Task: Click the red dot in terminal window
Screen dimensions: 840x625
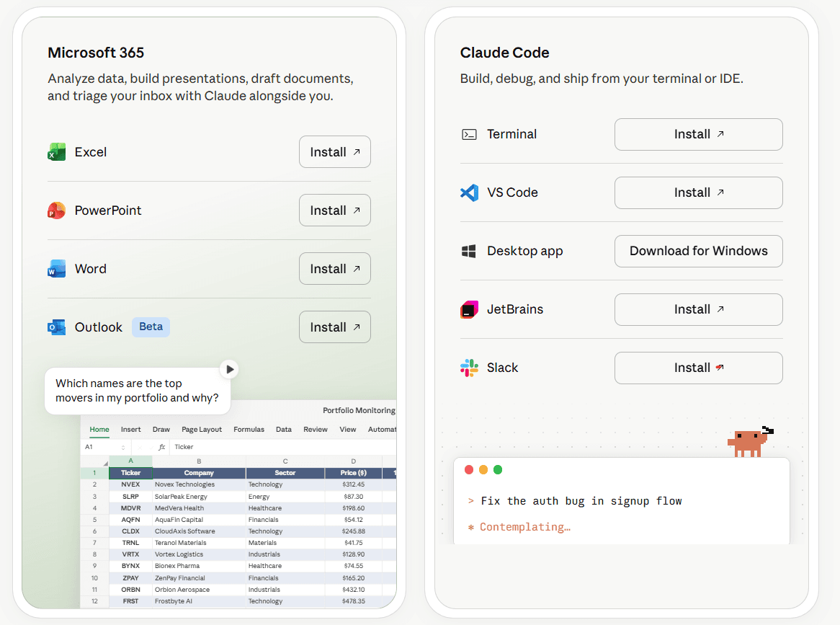Action: tap(469, 470)
